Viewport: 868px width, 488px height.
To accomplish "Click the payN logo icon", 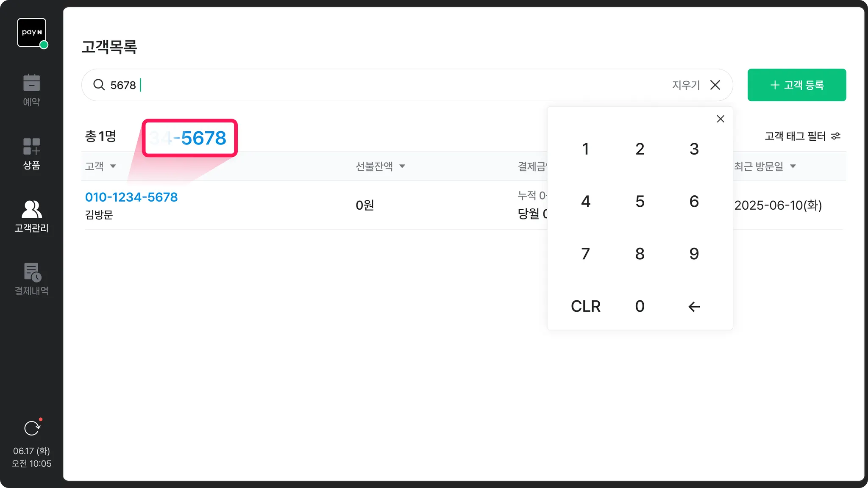I will tap(32, 33).
